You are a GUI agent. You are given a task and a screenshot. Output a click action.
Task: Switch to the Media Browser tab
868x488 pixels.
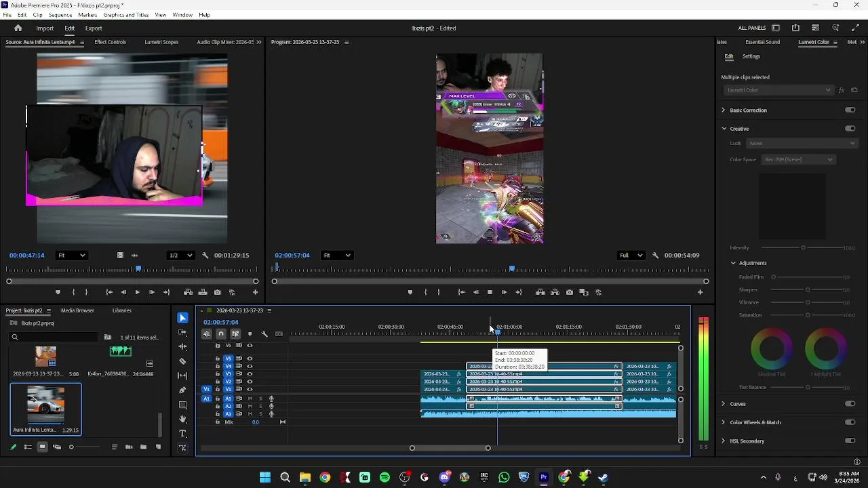(x=77, y=310)
